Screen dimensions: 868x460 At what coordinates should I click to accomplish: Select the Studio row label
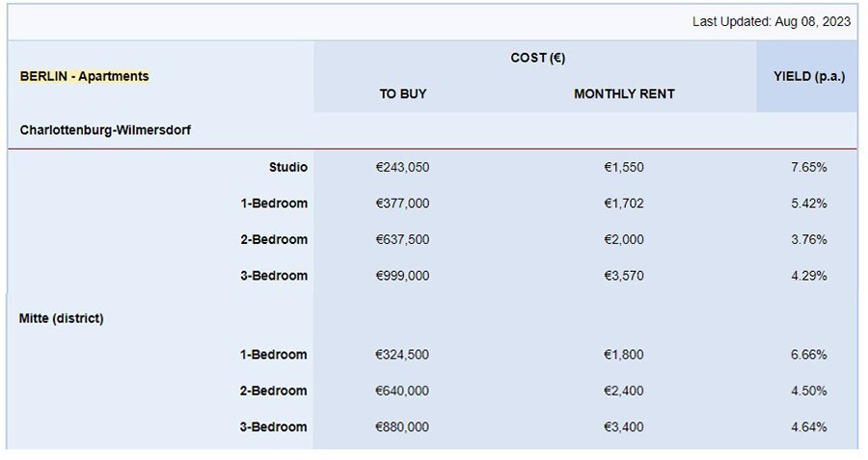tap(287, 167)
